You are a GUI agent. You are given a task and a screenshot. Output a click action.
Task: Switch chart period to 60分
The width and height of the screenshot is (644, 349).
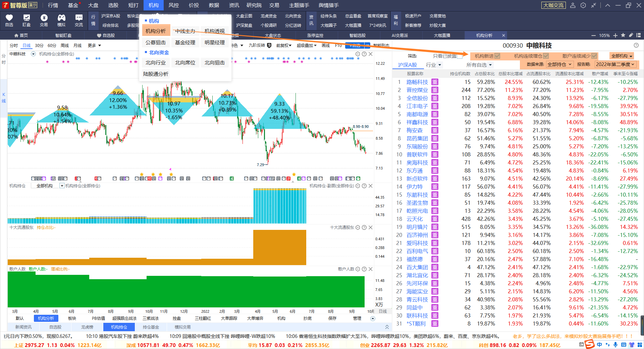(52, 45)
